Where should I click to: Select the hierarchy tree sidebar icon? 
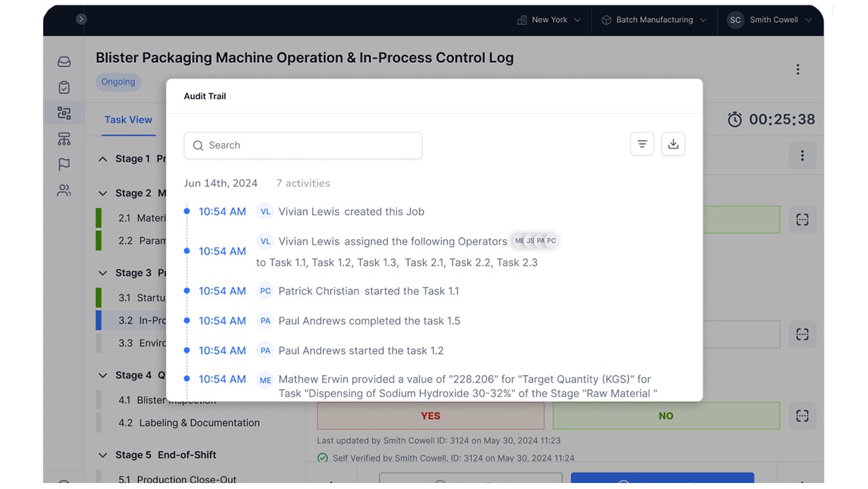click(x=64, y=139)
